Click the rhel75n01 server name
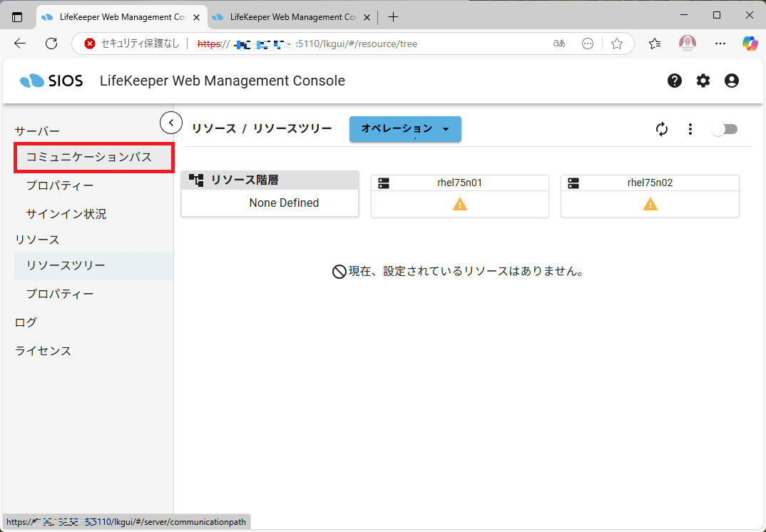Screen dimensions: 766x532 click(460, 183)
